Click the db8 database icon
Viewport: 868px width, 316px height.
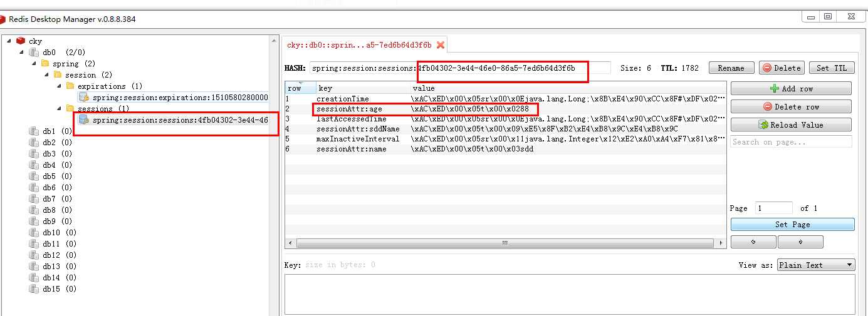tap(34, 210)
